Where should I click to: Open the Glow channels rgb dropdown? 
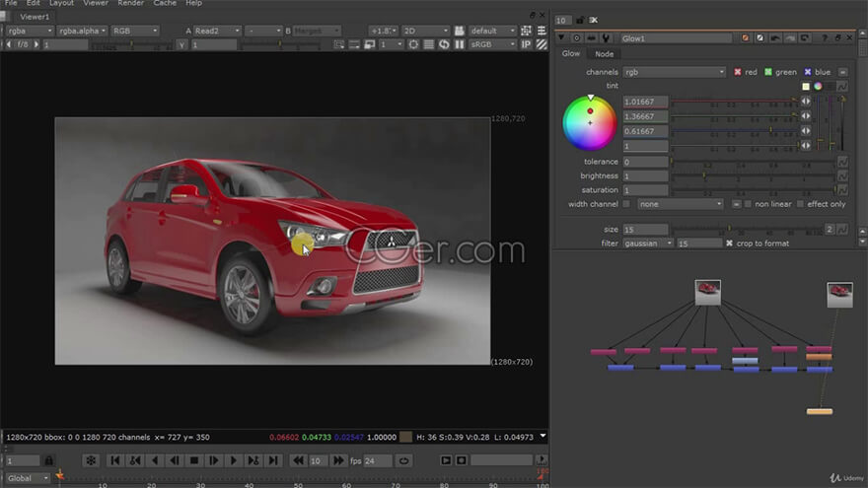(674, 72)
